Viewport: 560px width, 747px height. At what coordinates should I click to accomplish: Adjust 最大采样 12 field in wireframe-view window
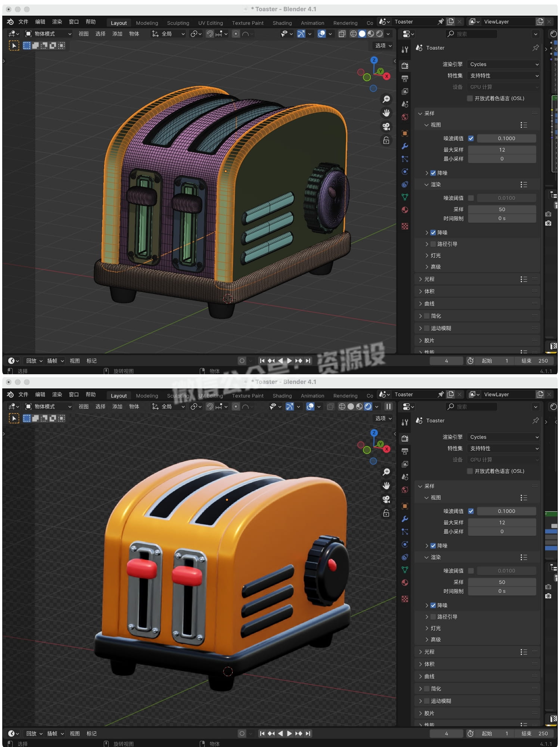[x=502, y=150]
